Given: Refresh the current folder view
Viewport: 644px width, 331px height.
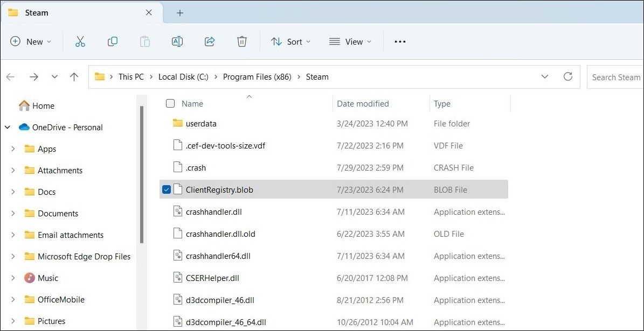Looking at the screenshot, I should point(568,76).
